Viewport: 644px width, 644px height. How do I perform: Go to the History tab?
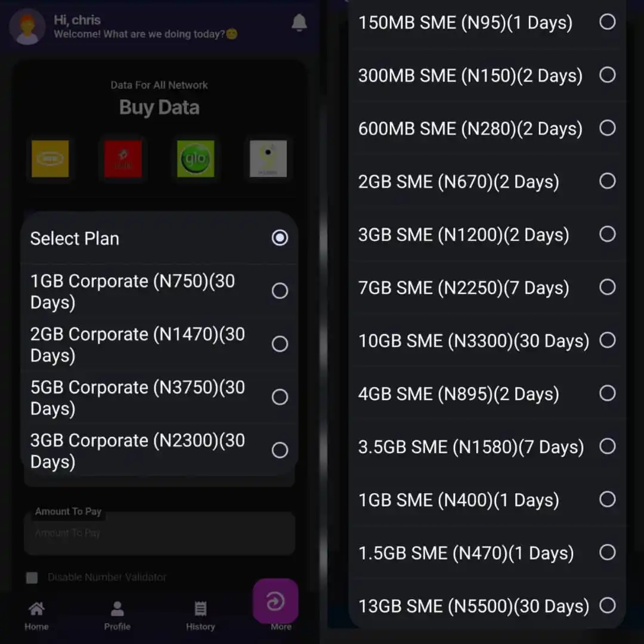(200, 615)
